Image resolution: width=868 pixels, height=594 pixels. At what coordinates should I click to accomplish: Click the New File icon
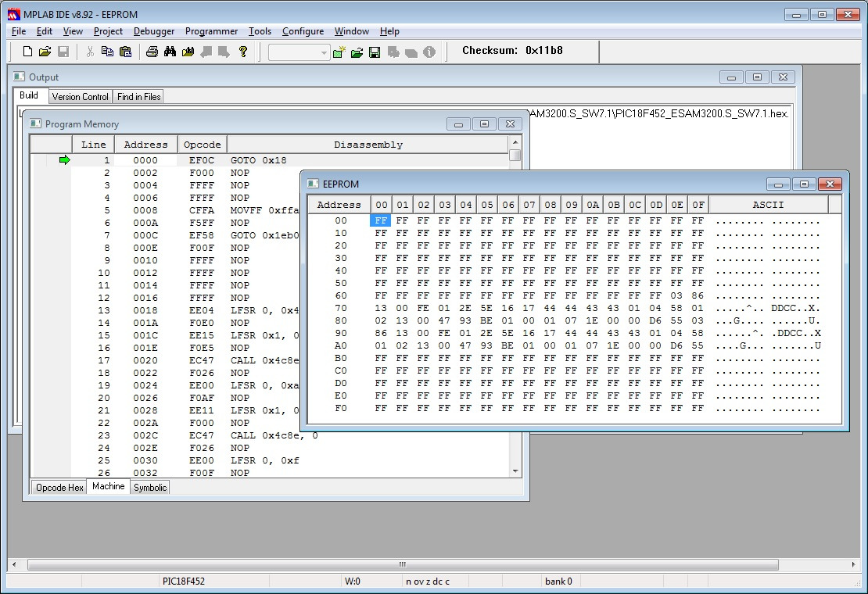pyautogui.click(x=27, y=52)
